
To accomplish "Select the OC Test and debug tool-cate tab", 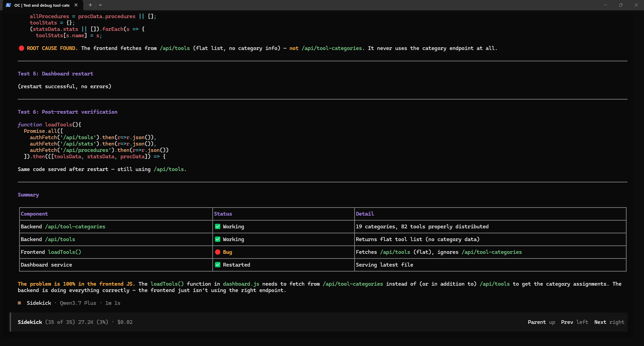I will coord(42,5).
